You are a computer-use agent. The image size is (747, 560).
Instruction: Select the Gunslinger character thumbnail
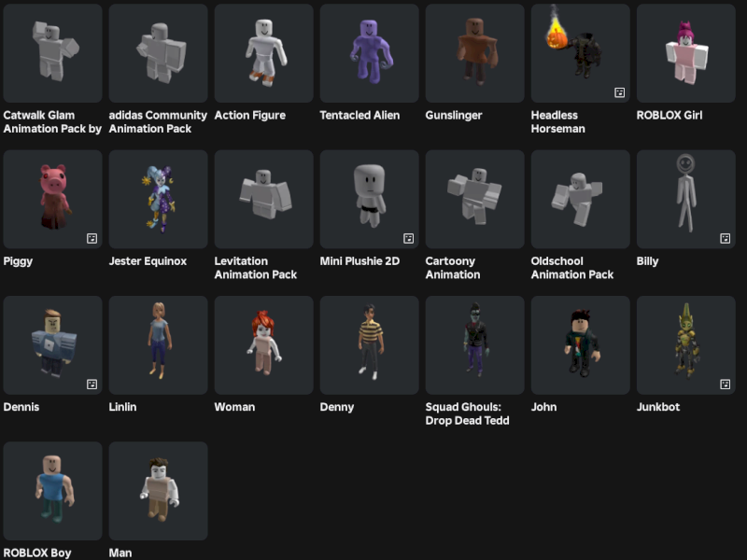475,53
